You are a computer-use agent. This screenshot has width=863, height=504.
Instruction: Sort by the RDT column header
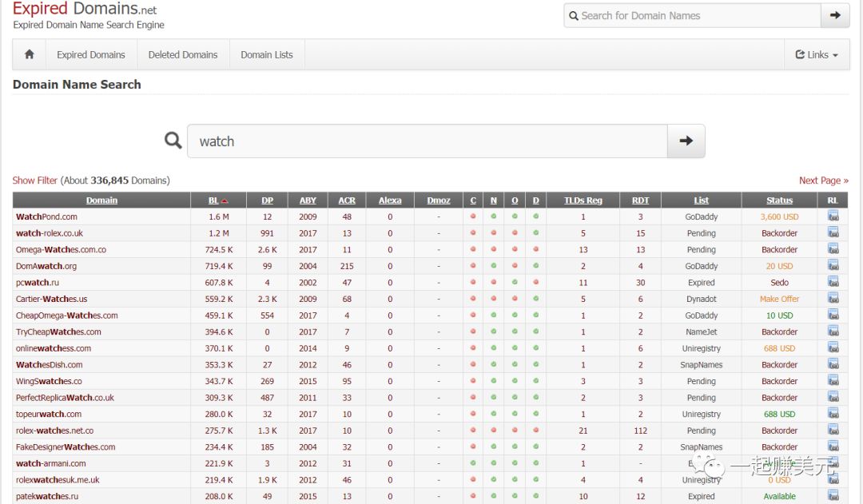(640, 200)
